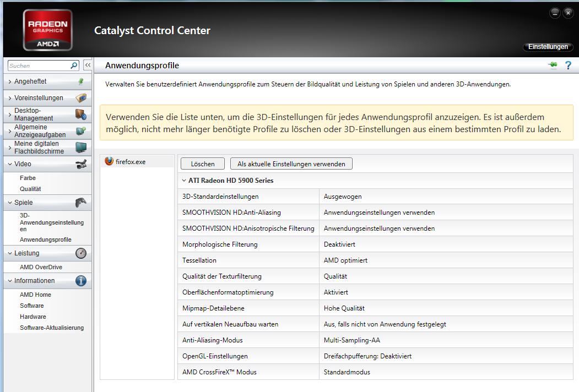Click the Multi-Sampling-AA value
Viewport: 579px width, 392px height.
click(352, 340)
